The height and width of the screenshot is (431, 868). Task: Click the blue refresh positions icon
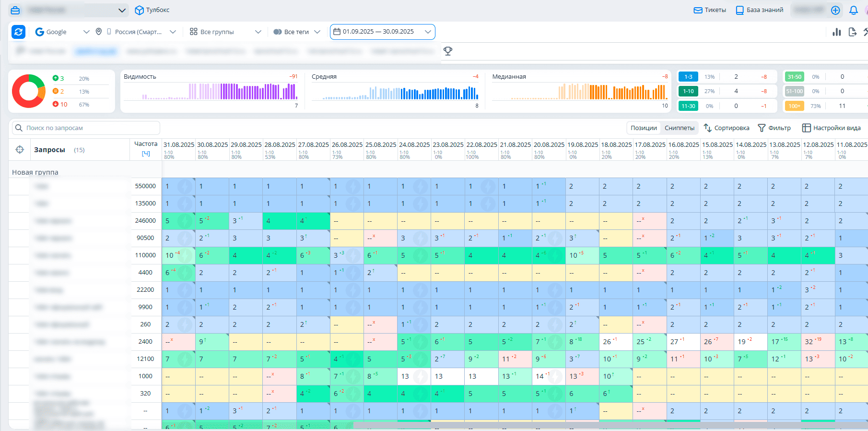19,32
